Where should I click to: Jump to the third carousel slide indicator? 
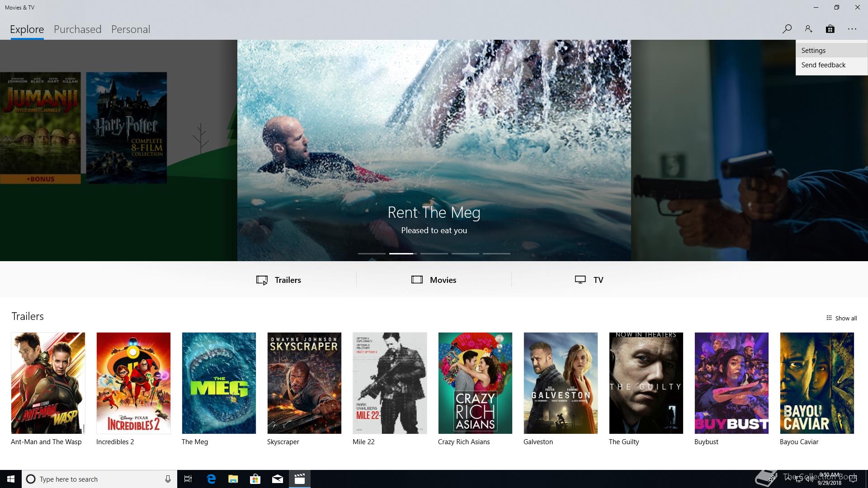coord(434,253)
